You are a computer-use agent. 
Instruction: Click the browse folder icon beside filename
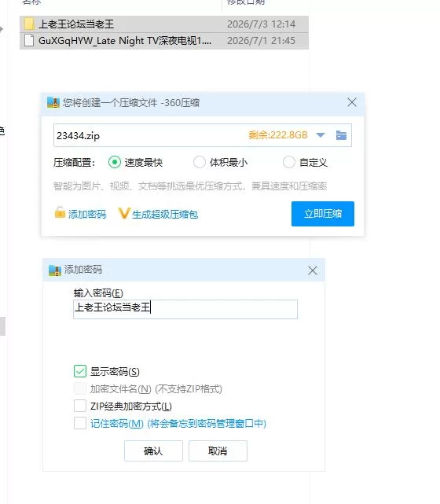(x=341, y=135)
